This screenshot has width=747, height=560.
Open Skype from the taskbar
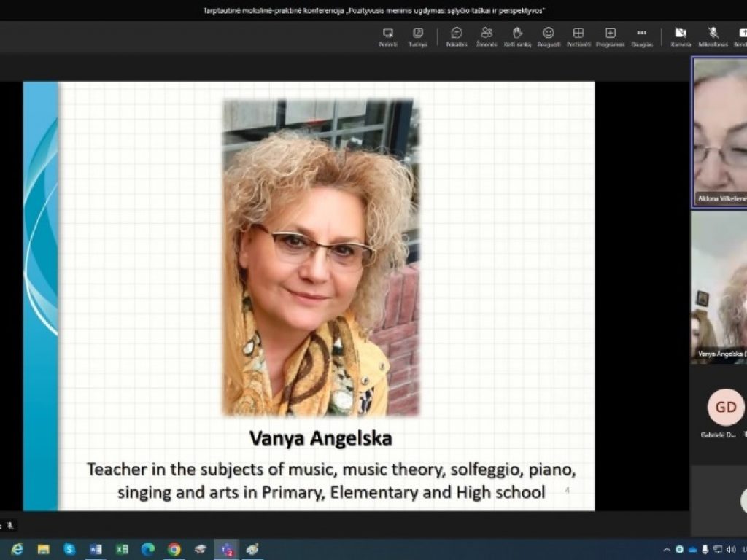click(69, 550)
